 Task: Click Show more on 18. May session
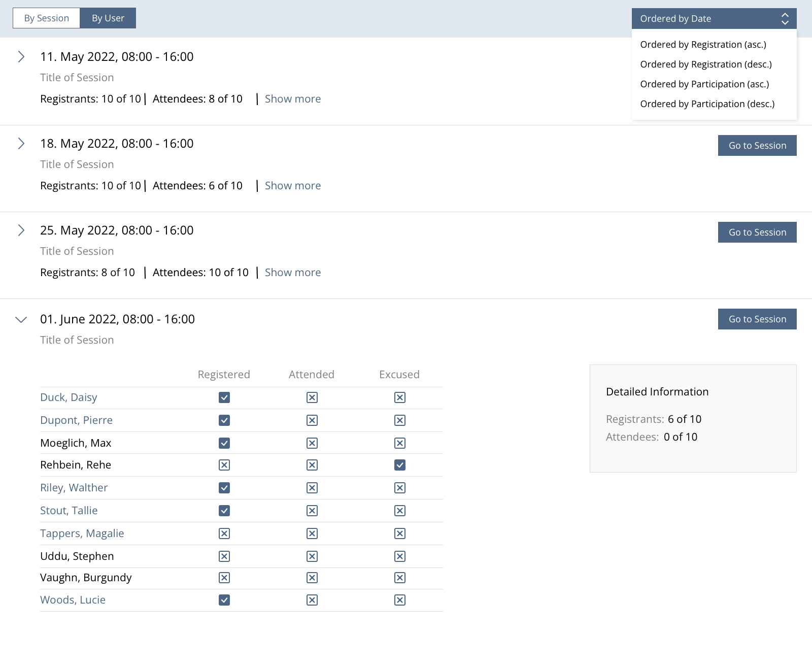[293, 186]
